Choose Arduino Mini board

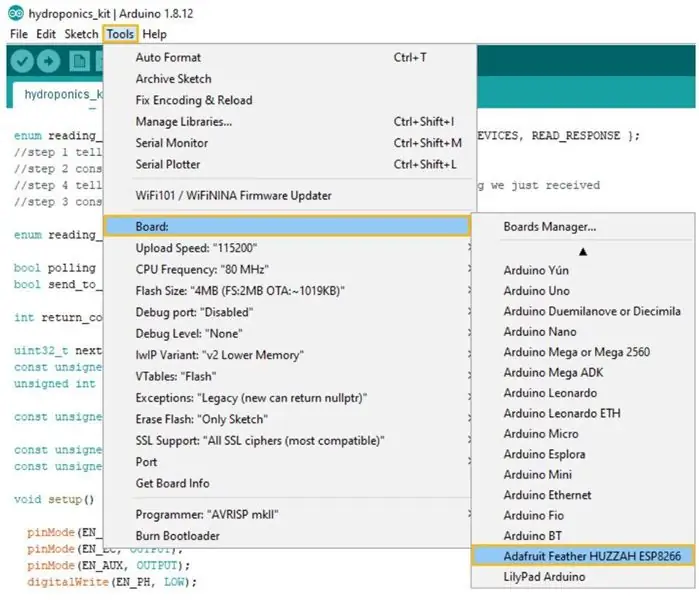[583, 475]
